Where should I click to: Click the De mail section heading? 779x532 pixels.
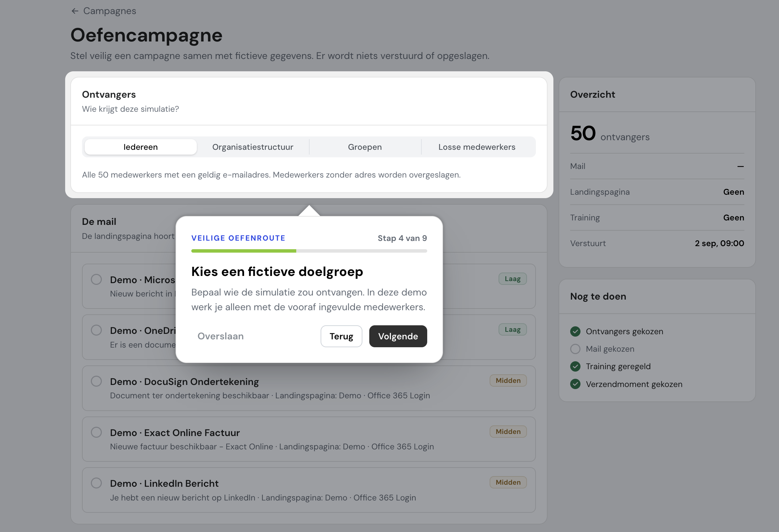[99, 222]
